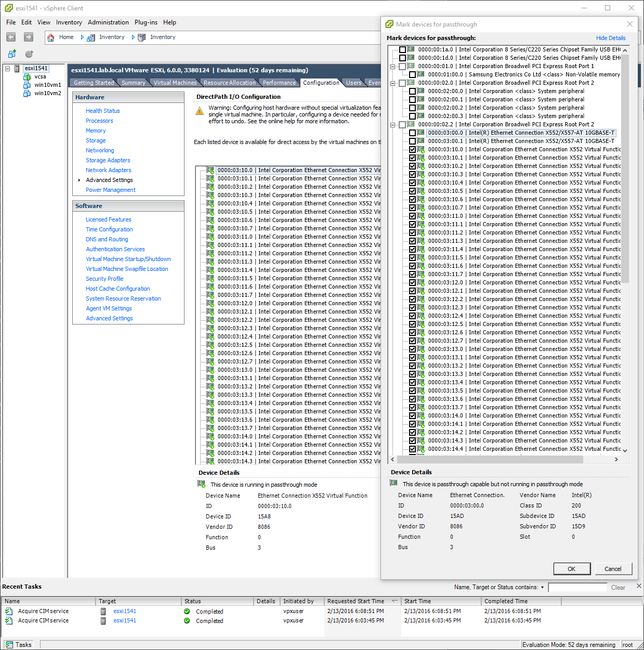Click the toolbar icon beside new VM
Image resolution: width=644 pixels, height=650 pixels.
(x=29, y=54)
